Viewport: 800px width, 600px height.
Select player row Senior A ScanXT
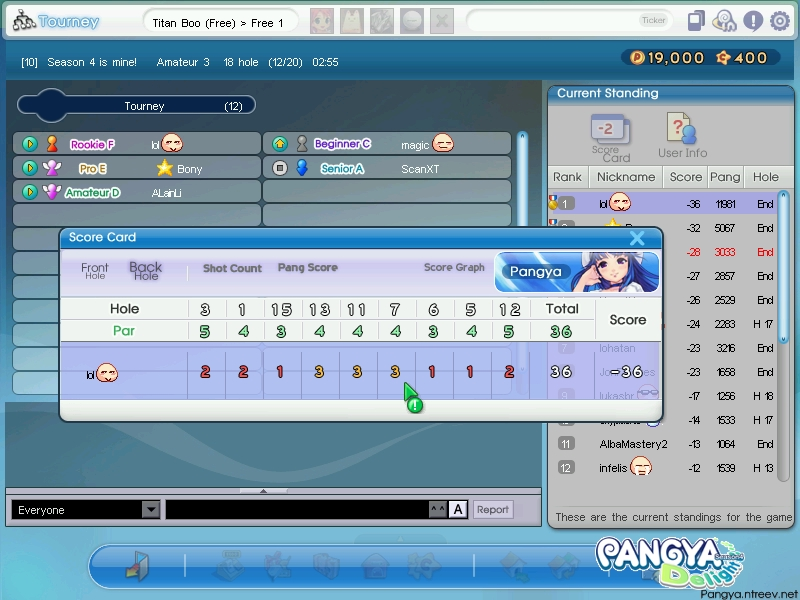(387, 168)
